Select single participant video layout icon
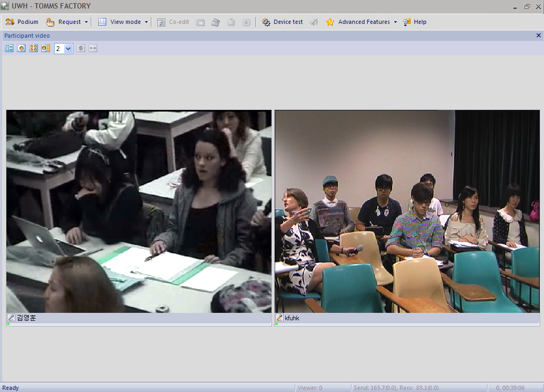 tap(21, 48)
